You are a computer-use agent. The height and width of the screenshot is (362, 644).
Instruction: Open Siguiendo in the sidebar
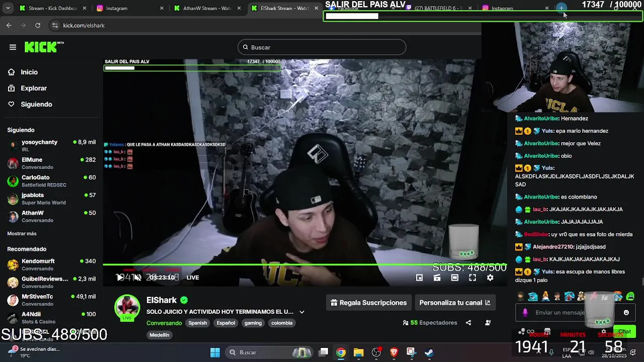click(x=36, y=104)
